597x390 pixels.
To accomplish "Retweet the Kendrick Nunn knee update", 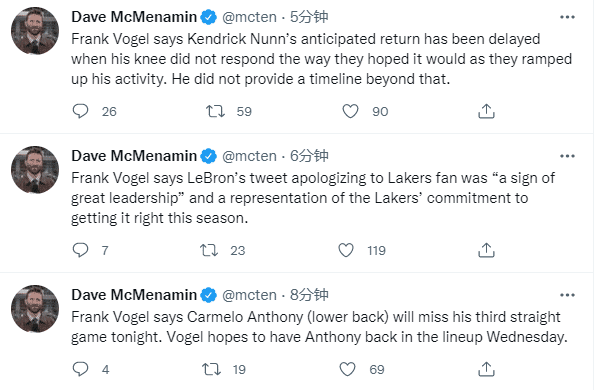I will (215, 111).
